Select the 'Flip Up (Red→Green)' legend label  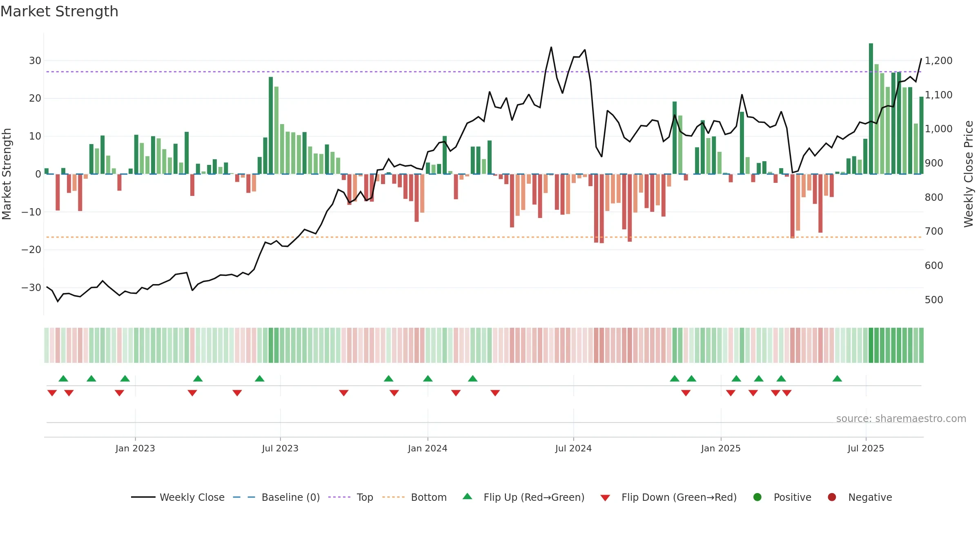[534, 497]
